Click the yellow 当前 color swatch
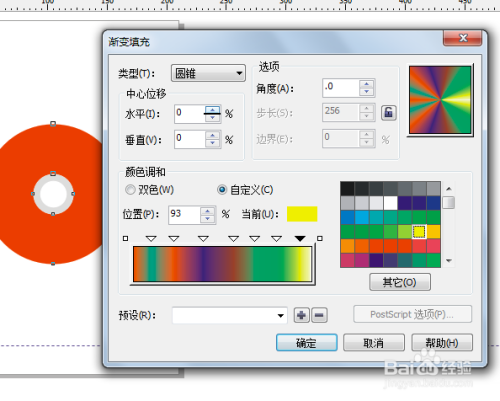 [302, 214]
